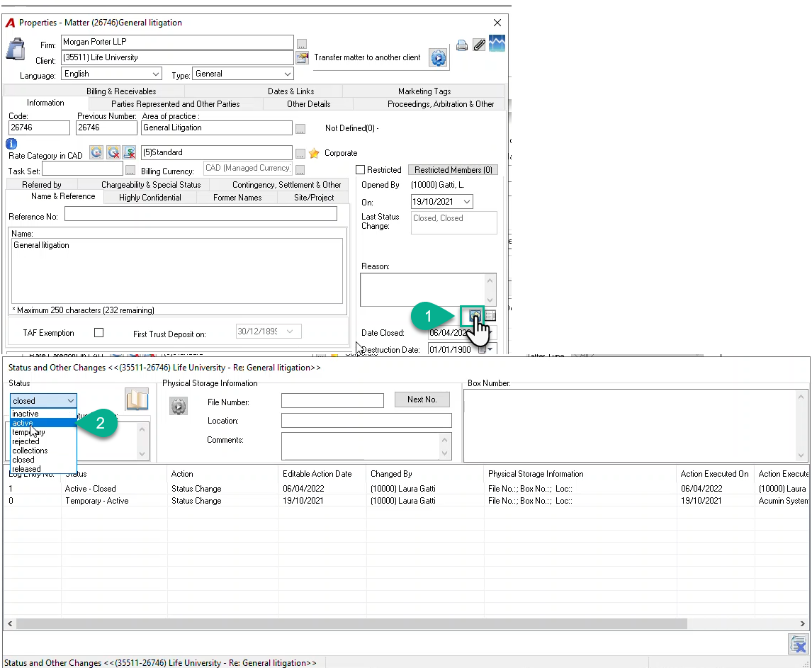The height and width of the screenshot is (668, 812).
Task: Click the Next No. button
Action: 422,400
